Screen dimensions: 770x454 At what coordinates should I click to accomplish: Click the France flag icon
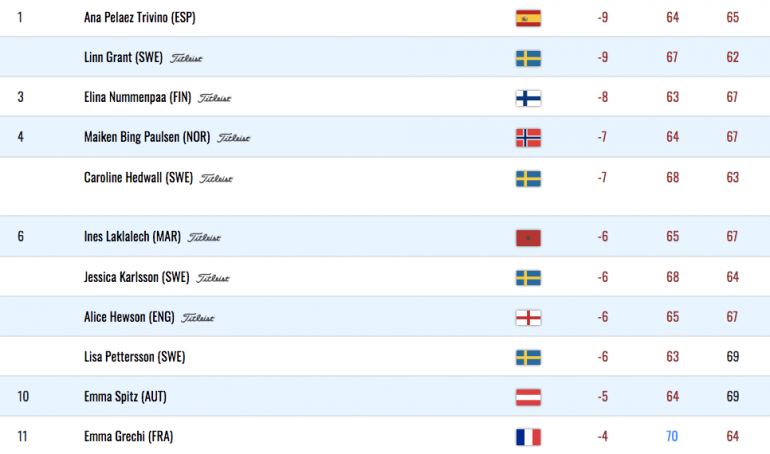coord(528,437)
